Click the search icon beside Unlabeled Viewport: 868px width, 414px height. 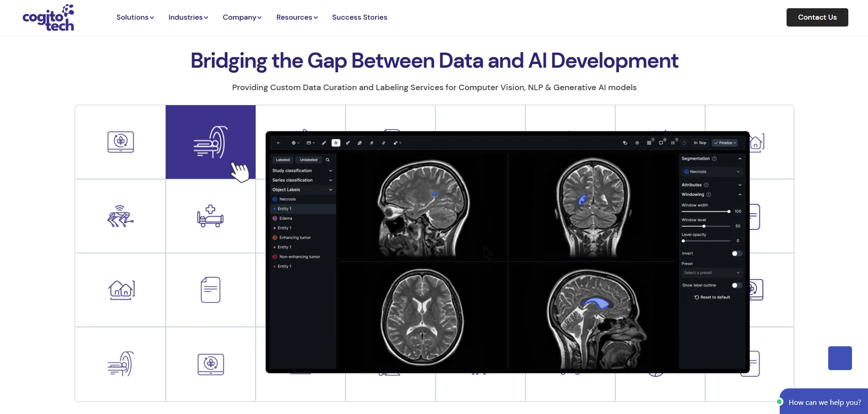pos(328,160)
